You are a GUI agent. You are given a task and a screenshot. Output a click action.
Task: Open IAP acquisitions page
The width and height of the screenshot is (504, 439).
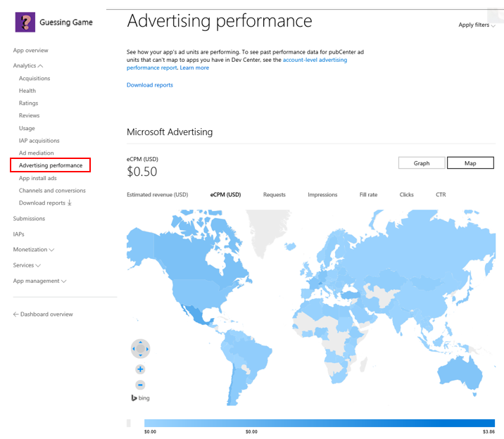point(39,141)
